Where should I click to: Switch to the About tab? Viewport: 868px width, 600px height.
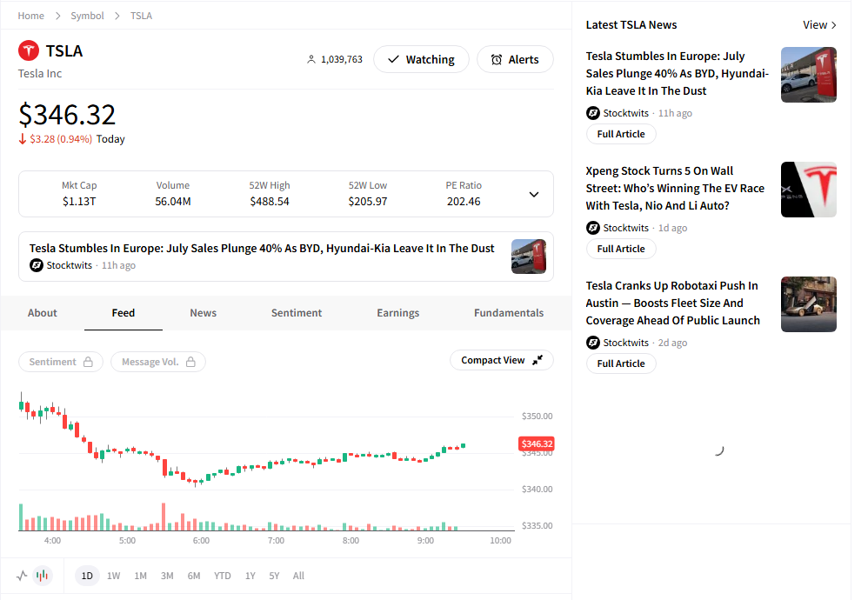pos(43,313)
